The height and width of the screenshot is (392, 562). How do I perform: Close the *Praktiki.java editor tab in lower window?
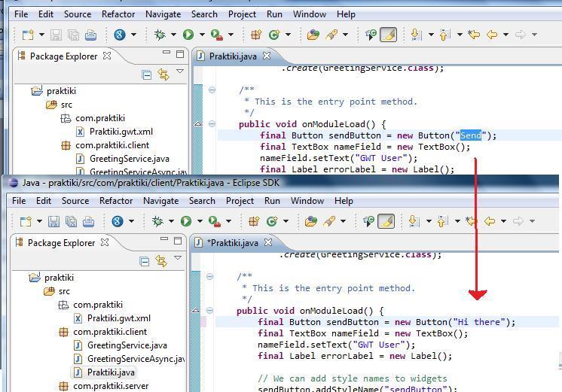point(268,242)
